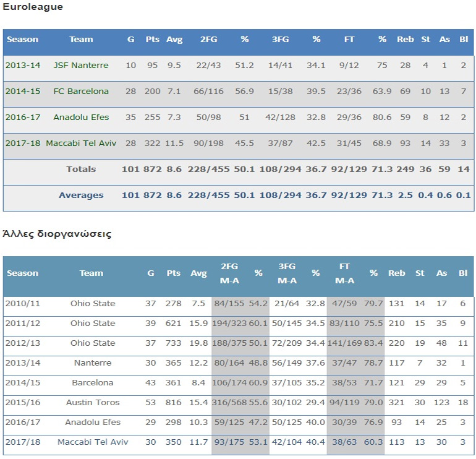Viewport: 476px width, 459px height.
Task: Click the Reb column header in lower table
Action: [x=396, y=273]
